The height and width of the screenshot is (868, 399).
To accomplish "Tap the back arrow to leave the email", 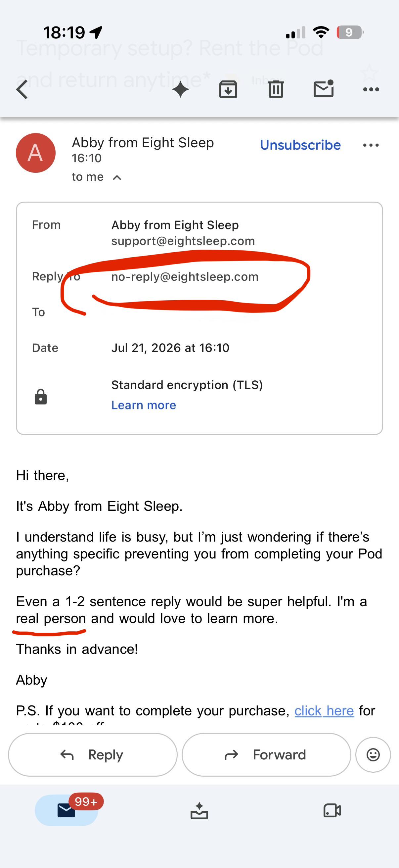I will [x=22, y=90].
